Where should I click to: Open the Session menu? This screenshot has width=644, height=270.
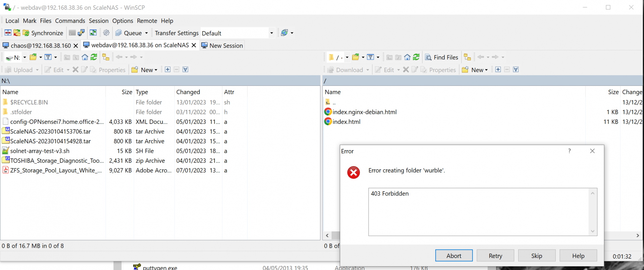99,21
